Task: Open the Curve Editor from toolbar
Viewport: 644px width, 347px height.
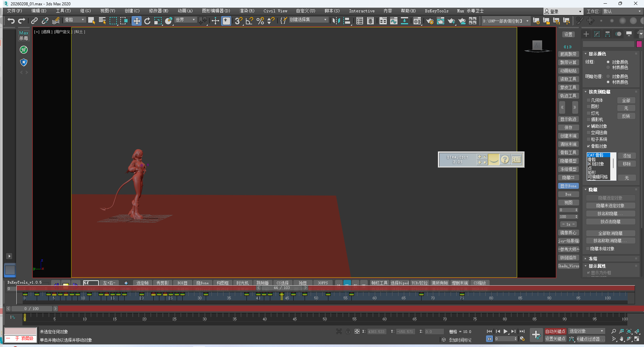Action: click(x=394, y=21)
